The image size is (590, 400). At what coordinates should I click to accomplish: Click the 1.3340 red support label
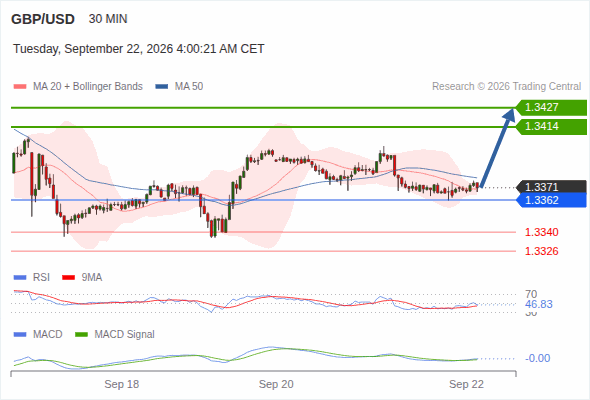541,232
